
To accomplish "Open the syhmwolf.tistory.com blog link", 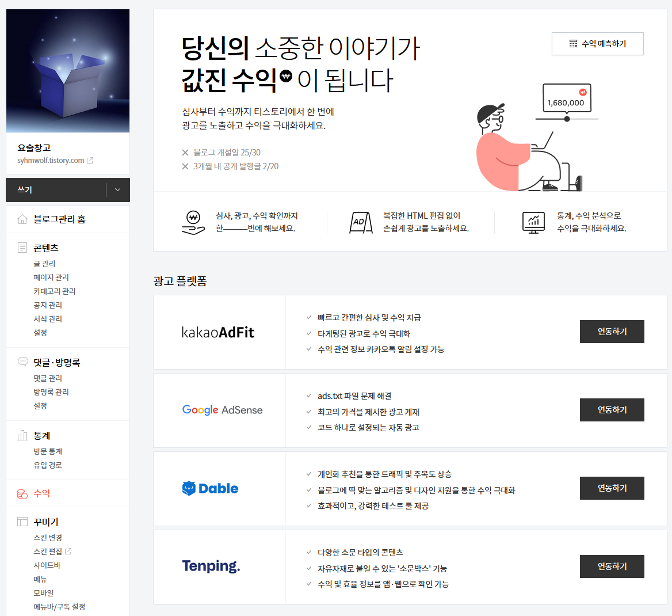I will point(51,161).
